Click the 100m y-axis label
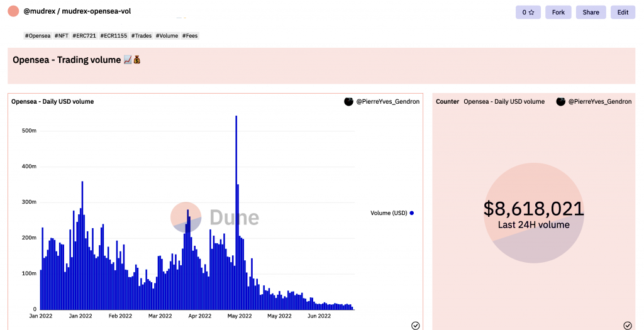The image size is (644, 330). (29, 273)
